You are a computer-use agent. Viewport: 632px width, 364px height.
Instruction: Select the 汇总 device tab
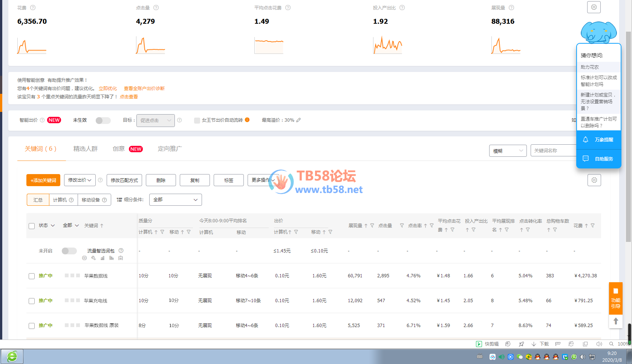pos(38,200)
